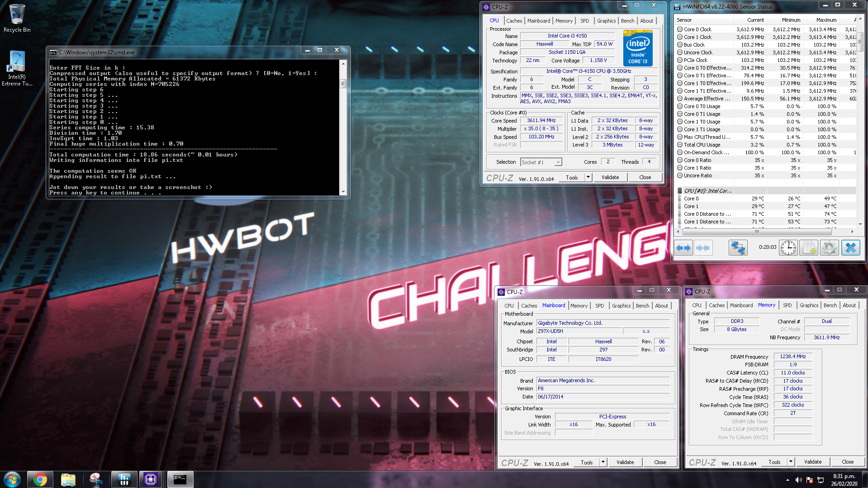The height and width of the screenshot is (488, 868).
Task: Reset HWiNFO sensor timer with the clock icon
Action: click(788, 248)
